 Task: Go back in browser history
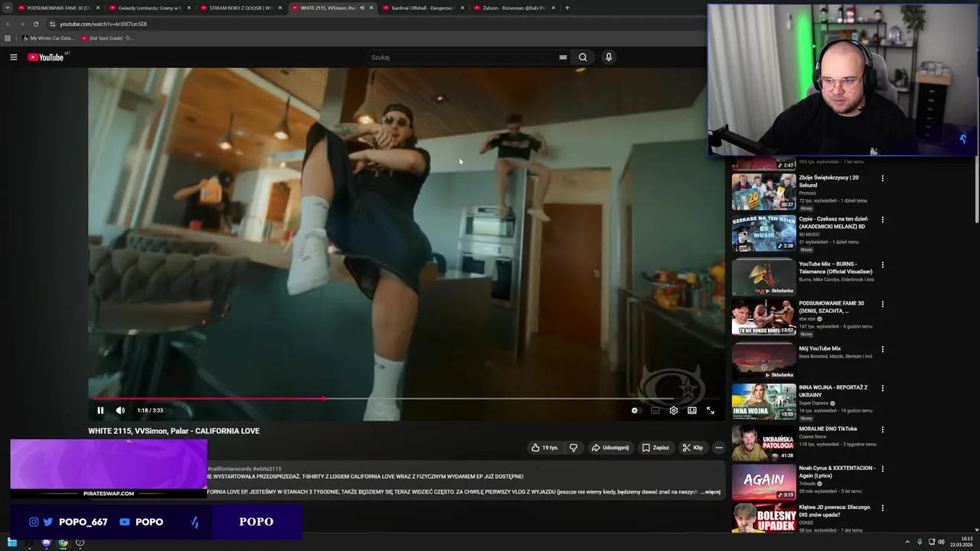click(8, 24)
